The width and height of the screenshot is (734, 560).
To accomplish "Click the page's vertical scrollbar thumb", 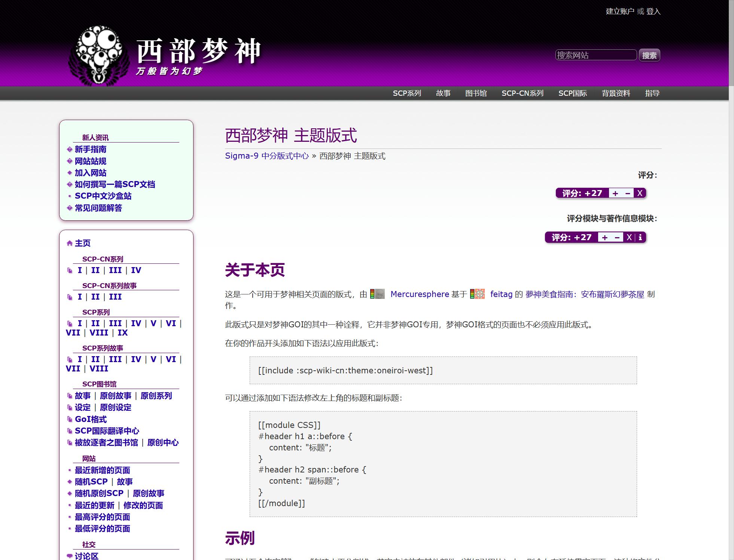I will pos(731,43).
